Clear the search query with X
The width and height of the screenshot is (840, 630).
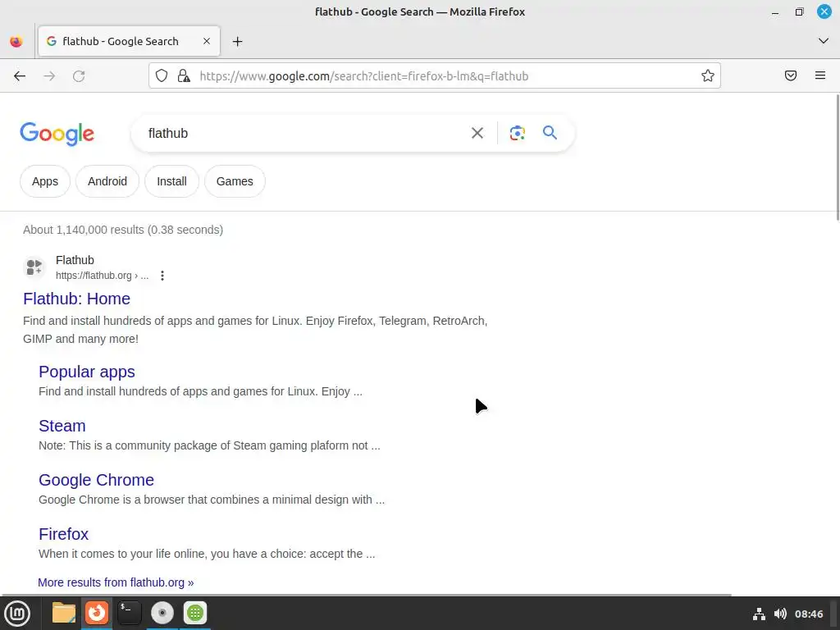477,133
